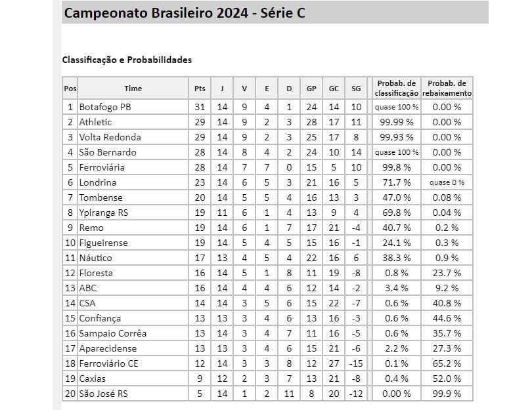Click the Classificação e Probabilidades heading
This screenshot has height=410, width=532.
click(127, 60)
